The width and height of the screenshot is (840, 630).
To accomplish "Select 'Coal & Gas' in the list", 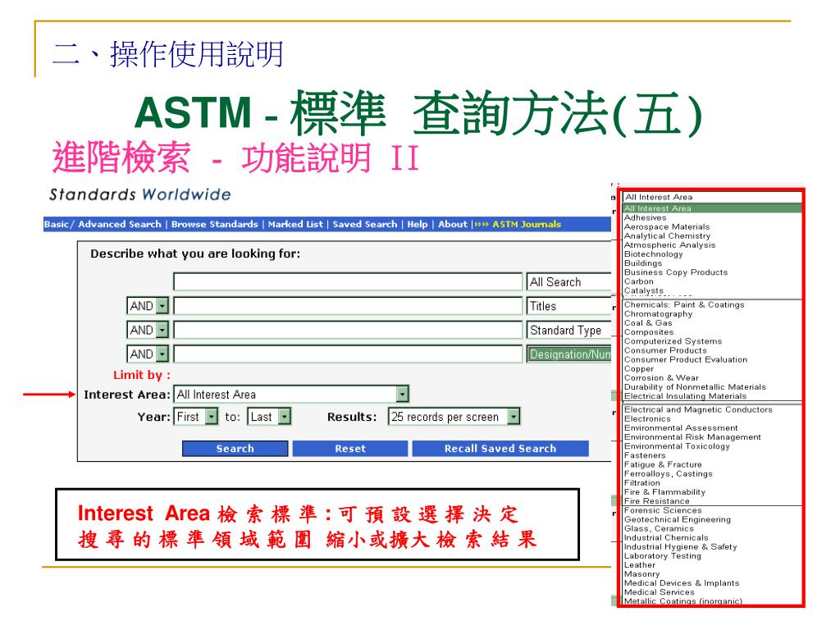I will pyautogui.click(x=648, y=323).
